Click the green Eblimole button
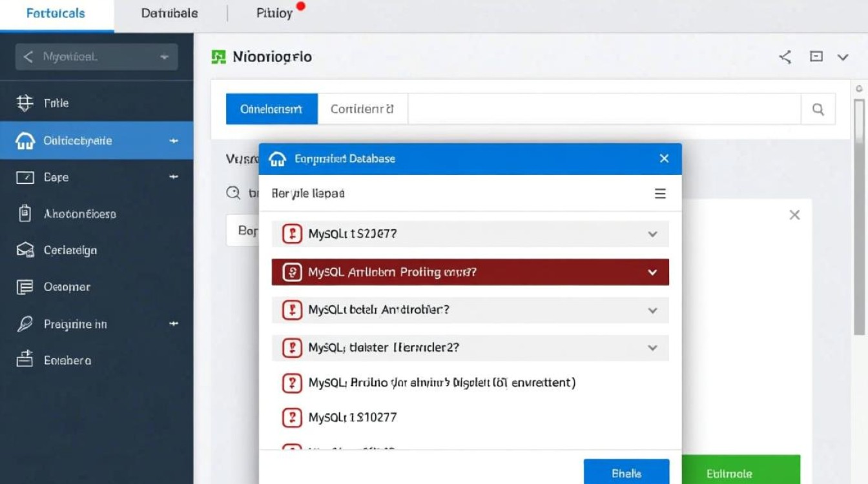This screenshot has height=484, width=868. coord(741,470)
